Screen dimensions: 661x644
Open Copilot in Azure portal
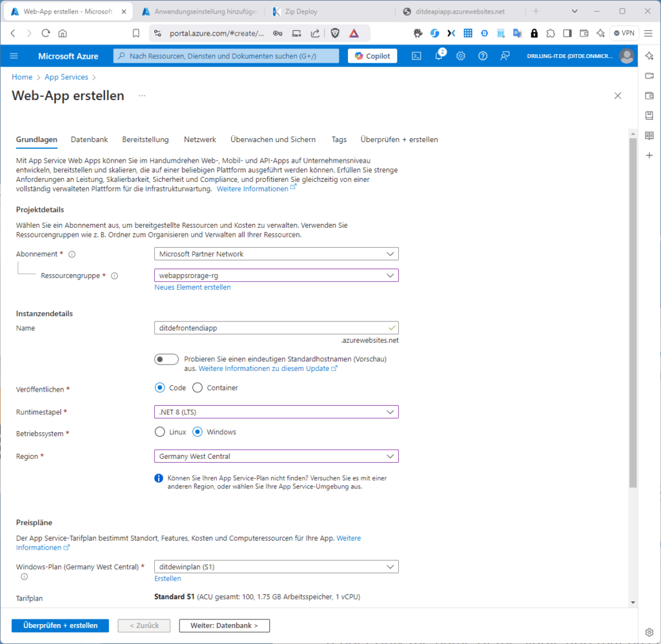click(x=372, y=55)
